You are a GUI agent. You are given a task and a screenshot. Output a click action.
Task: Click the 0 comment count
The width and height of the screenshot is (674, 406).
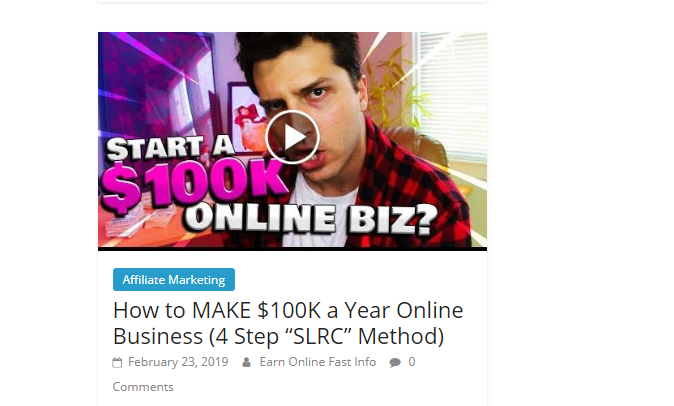(x=412, y=362)
